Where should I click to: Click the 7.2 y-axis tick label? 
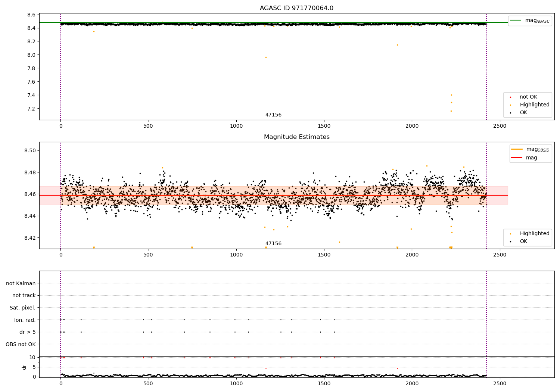click(x=32, y=109)
